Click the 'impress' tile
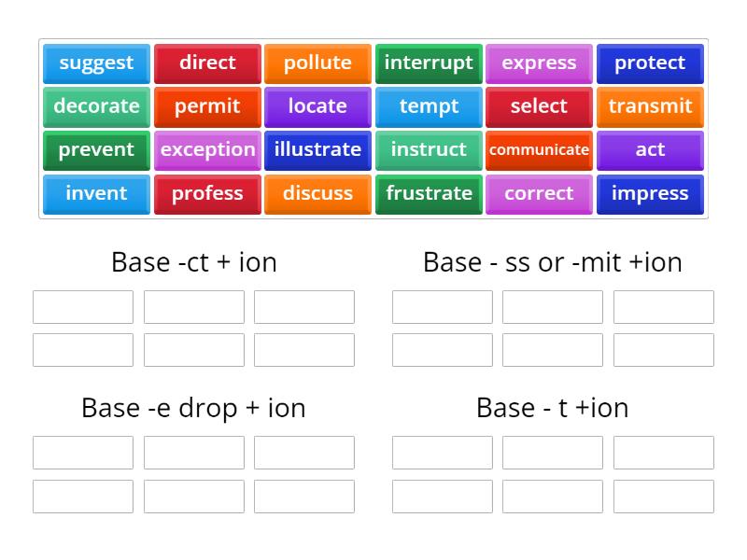 point(650,194)
